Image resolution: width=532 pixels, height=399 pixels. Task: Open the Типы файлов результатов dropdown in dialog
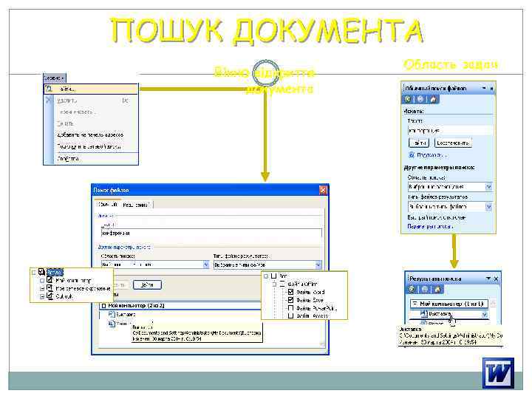coord(318,265)
